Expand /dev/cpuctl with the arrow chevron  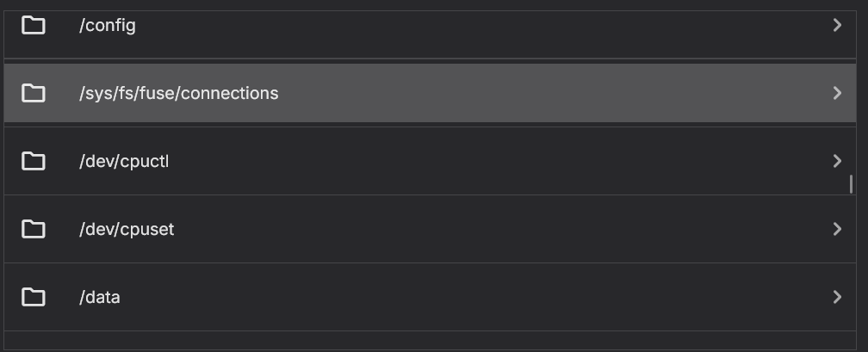click(837, 161)
